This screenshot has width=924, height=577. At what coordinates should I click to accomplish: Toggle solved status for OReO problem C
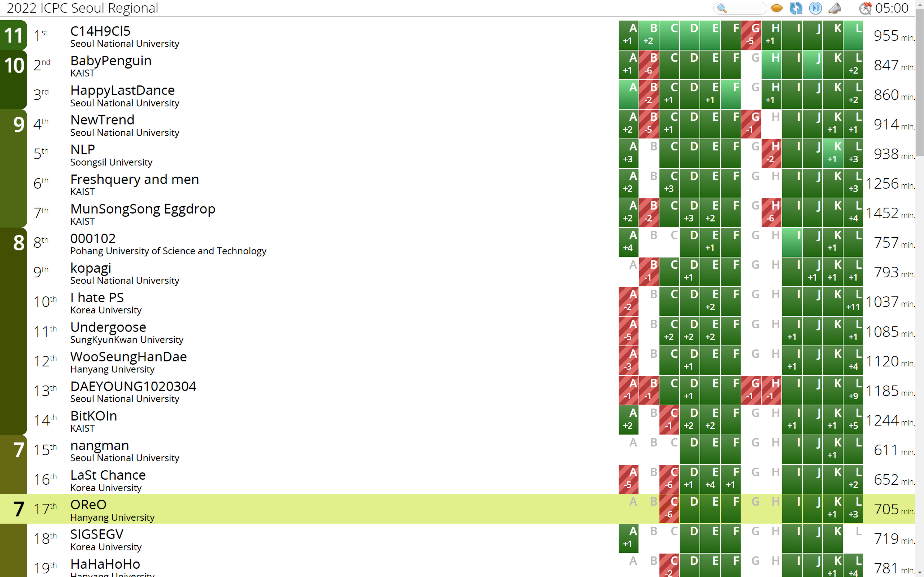(x=671, y=509)
